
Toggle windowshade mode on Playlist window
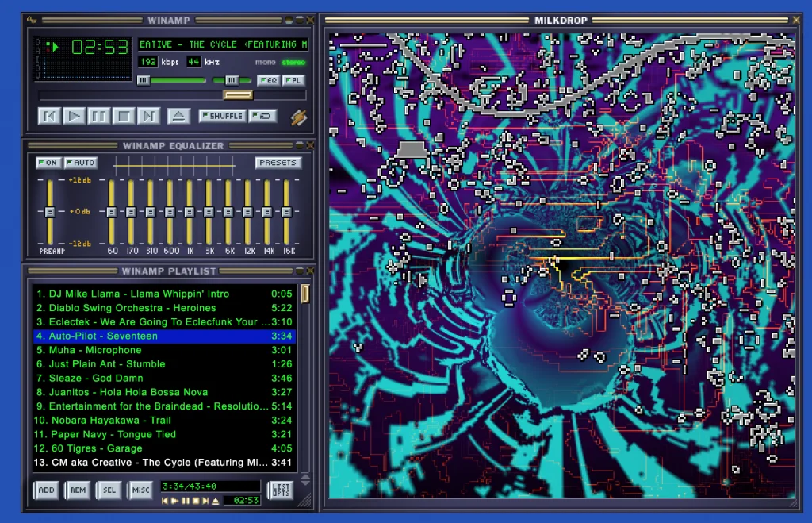[x=299, y=271]
